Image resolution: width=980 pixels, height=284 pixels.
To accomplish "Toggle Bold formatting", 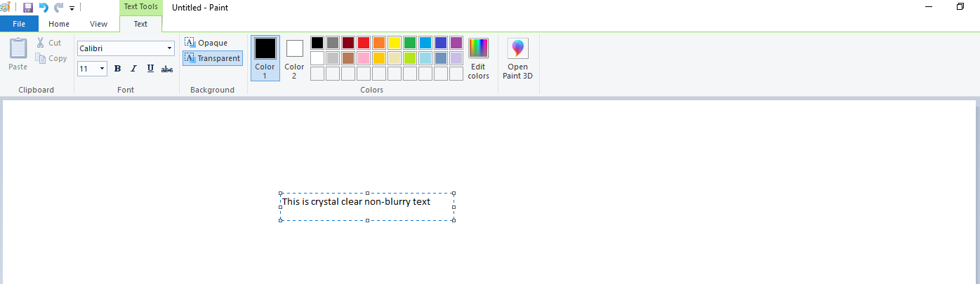I will coord(117,69).
